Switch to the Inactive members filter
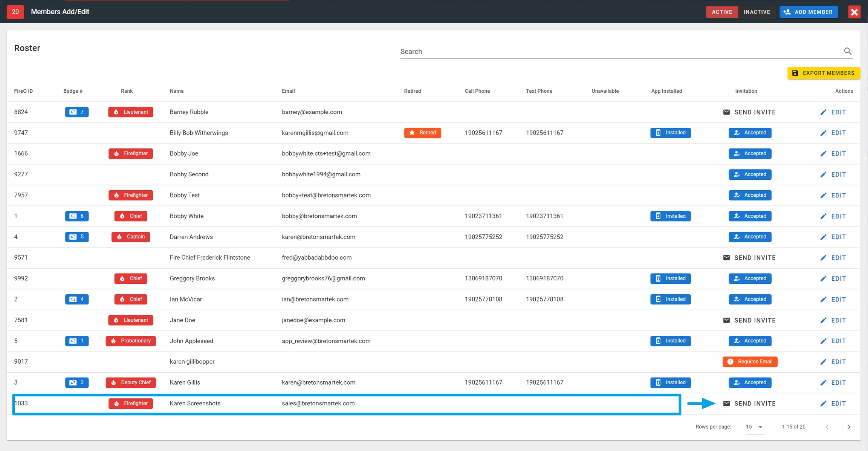Screen dimensions: 868x451 click(x=756, y=12)
